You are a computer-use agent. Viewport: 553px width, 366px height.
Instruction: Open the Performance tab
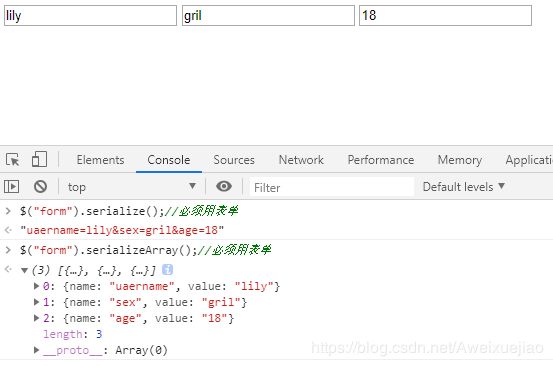pyautogui.click(x=381, y=160)
